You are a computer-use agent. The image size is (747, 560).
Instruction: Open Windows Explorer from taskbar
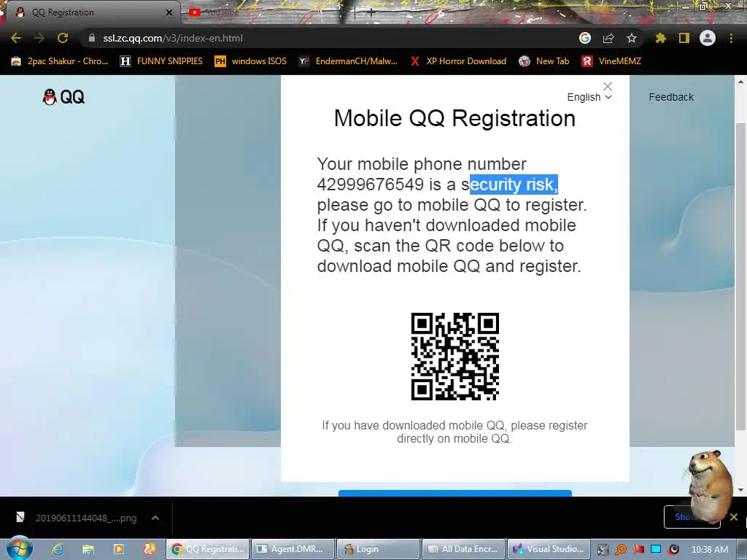click(x=88, y=549)
